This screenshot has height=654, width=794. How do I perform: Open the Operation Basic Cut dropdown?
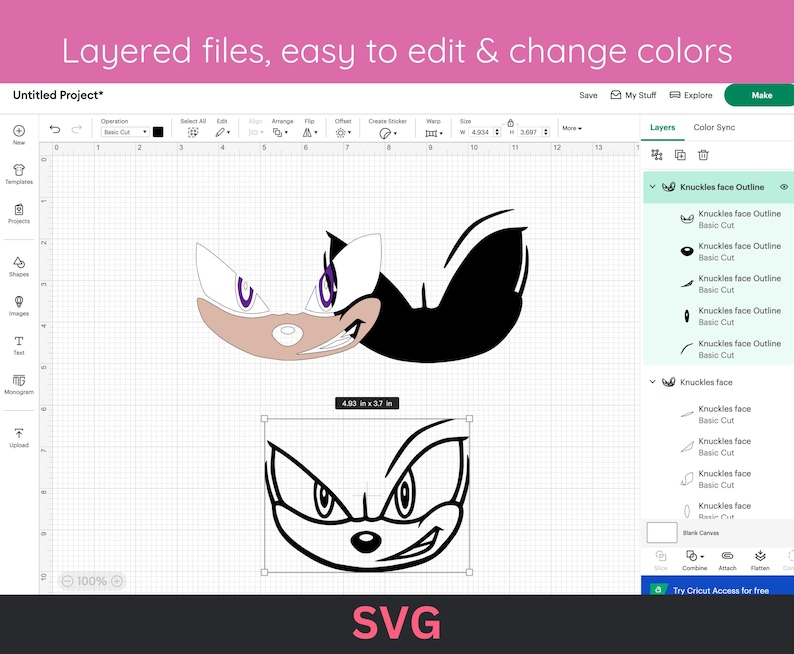(x=125, y=132)
